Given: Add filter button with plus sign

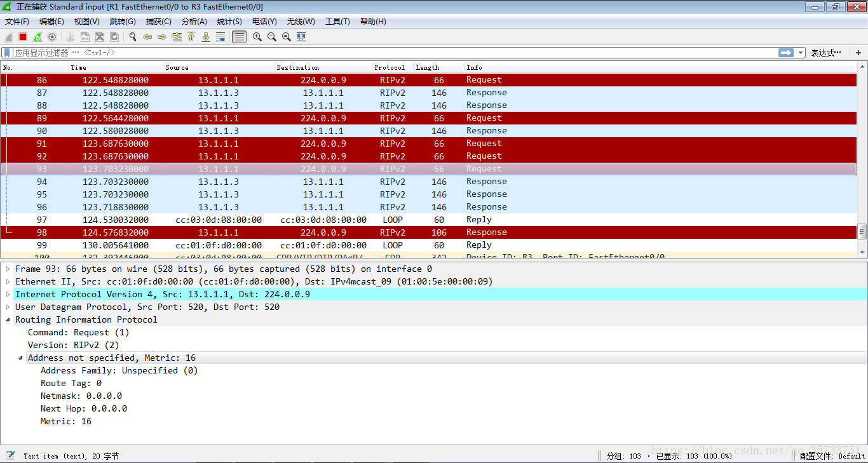Looking at the screenshot, I should pos(858,53).
